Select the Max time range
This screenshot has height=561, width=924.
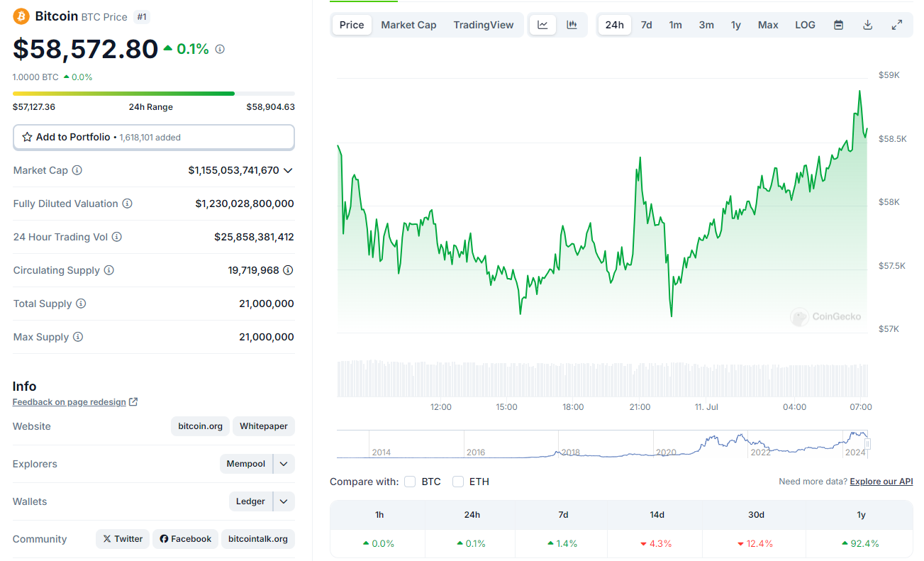[x=768, y=25]
